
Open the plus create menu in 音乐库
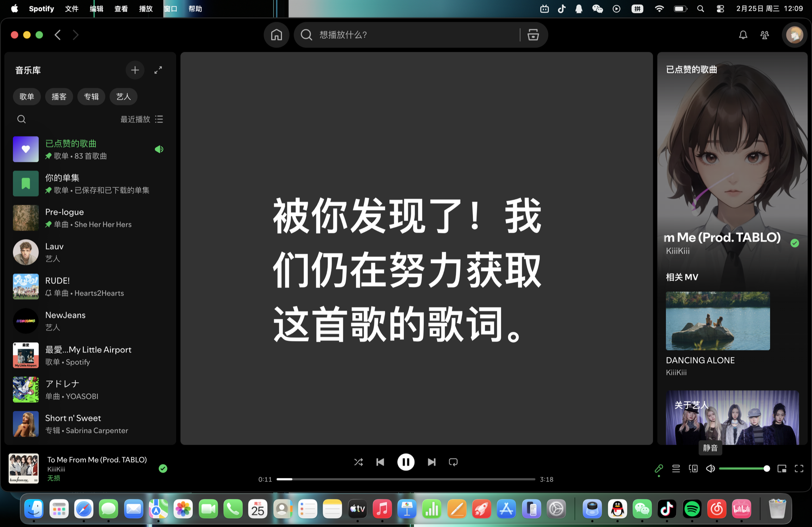pos(135,70)
